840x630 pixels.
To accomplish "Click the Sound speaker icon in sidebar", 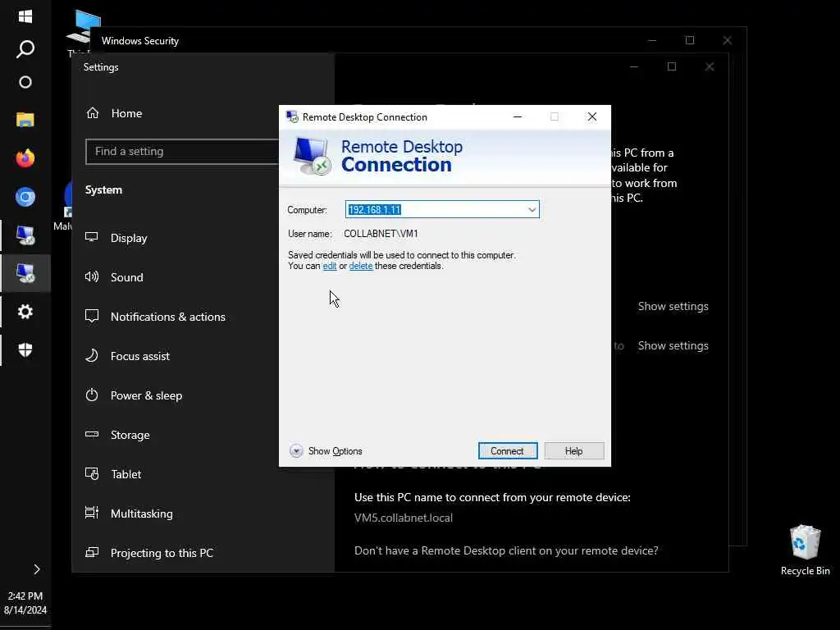I will pyautogui.click(x=92, y=276).
